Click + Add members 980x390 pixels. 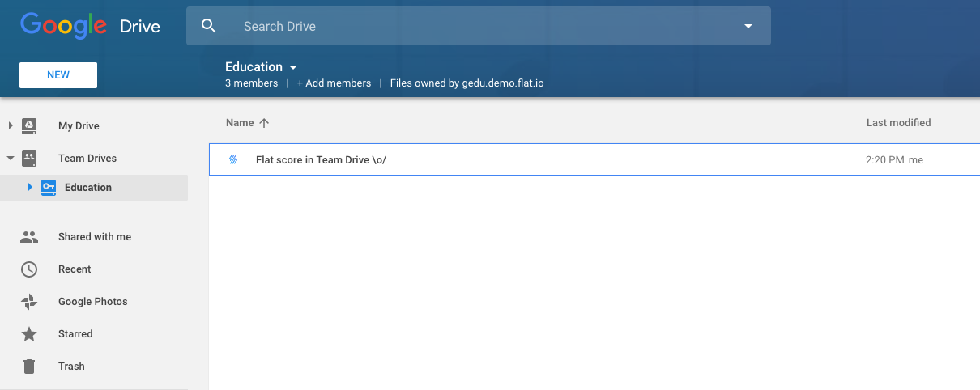click(334, 83)
